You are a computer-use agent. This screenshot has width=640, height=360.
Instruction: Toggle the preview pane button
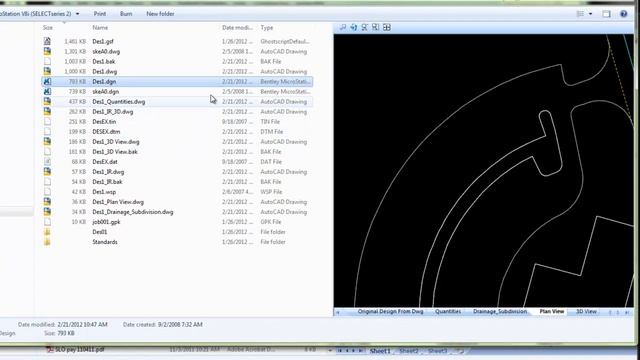[607, 14]
